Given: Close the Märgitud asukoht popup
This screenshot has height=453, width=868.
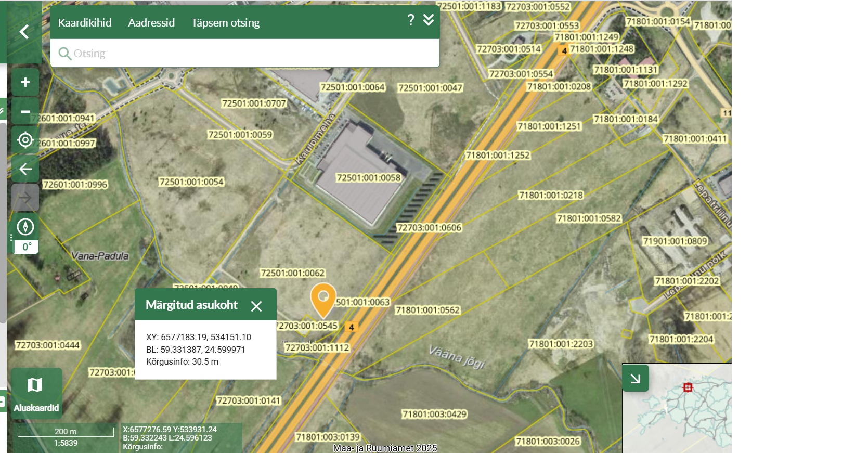Looking at the screenshot, I should pyautogui.click(x=256, y=306).
